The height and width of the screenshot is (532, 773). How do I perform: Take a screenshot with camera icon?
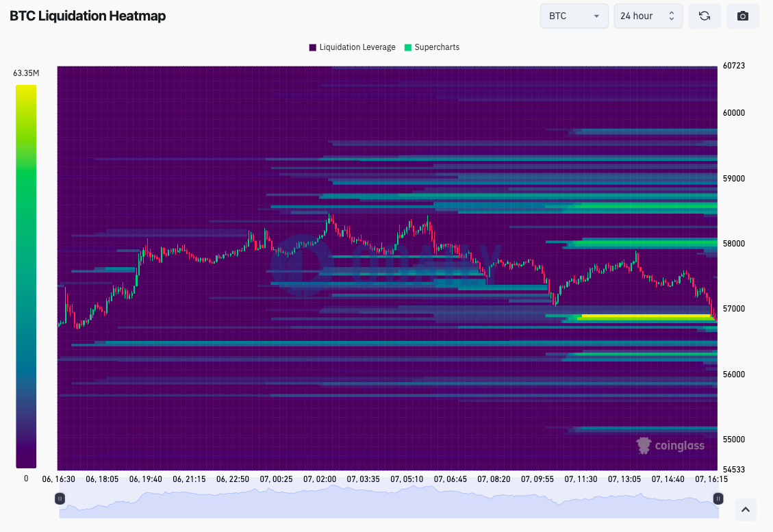[742, 16]
